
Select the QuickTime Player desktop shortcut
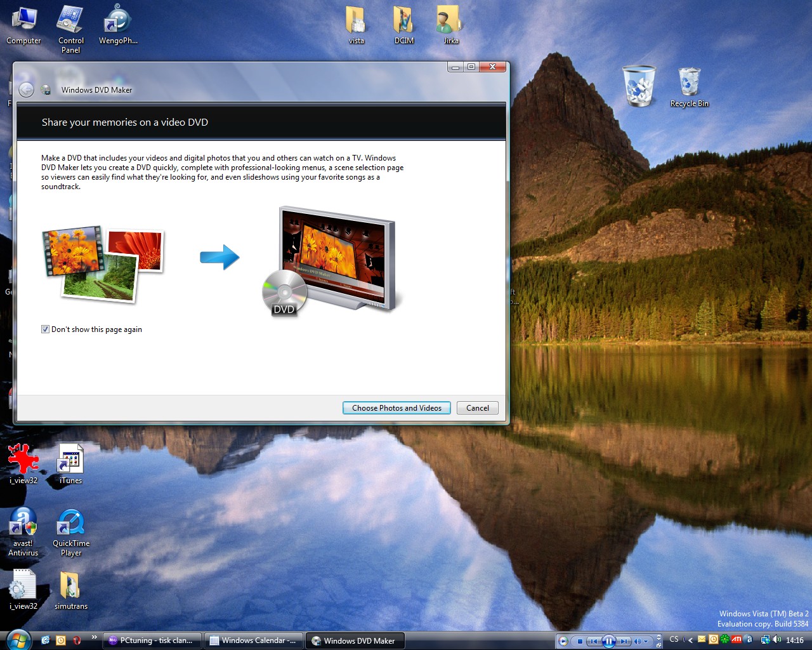click(x=71, y=532)
